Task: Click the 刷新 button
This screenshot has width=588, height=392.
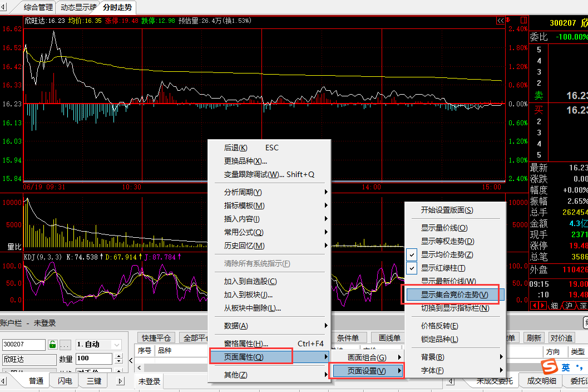Action: [x=533, y=337]
